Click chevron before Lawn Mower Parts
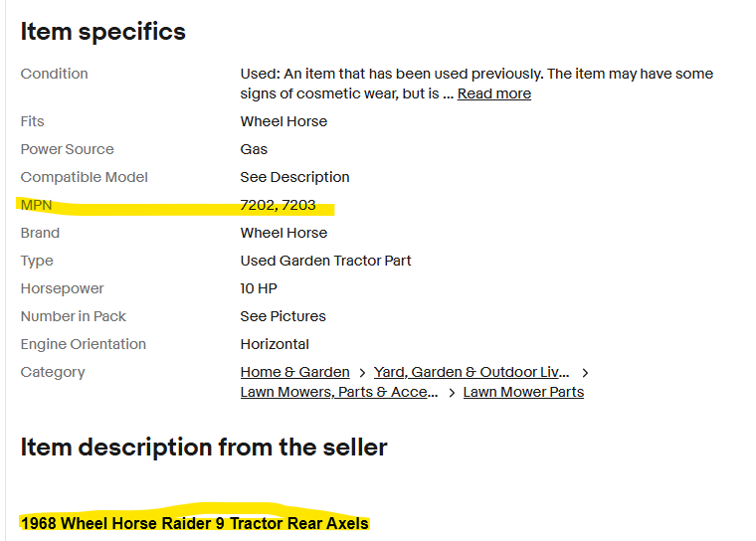The image size is (756, 541). click(451, 392)
